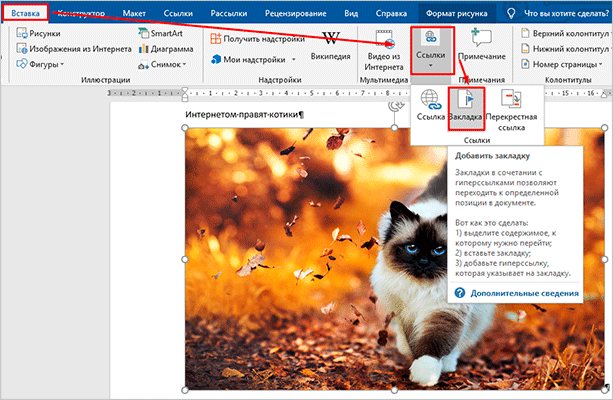Go to the Рецензирование tab

[296, 13]
